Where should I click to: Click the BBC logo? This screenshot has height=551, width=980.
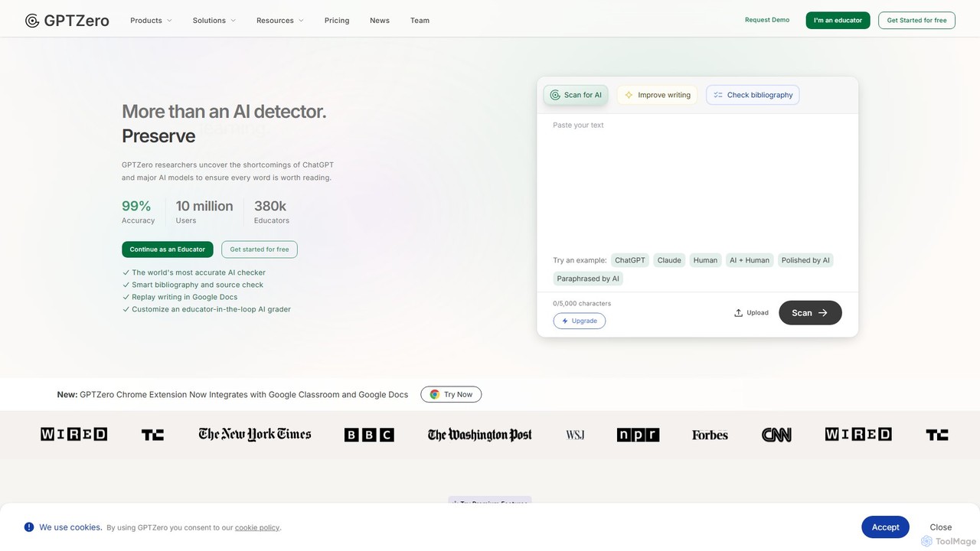pos(369,435)
